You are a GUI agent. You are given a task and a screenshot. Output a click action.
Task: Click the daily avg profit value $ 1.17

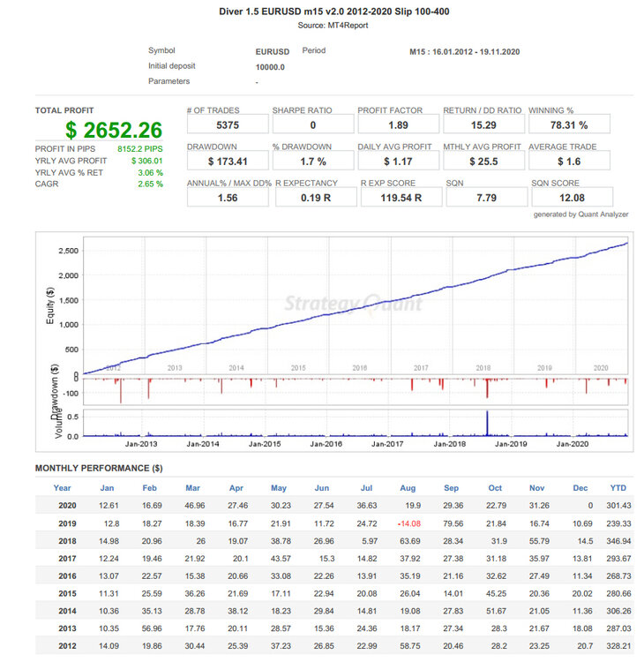click(x=398, y=162)
